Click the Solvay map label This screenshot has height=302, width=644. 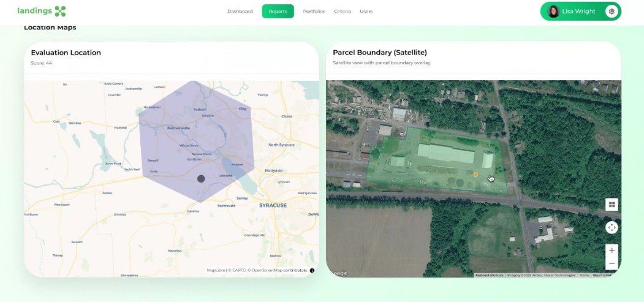pos(242,198)
